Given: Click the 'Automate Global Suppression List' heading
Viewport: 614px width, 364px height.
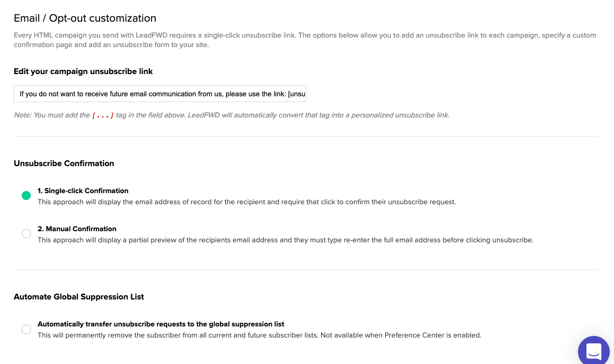Looking at the screenshot, I should coord(79,297).
